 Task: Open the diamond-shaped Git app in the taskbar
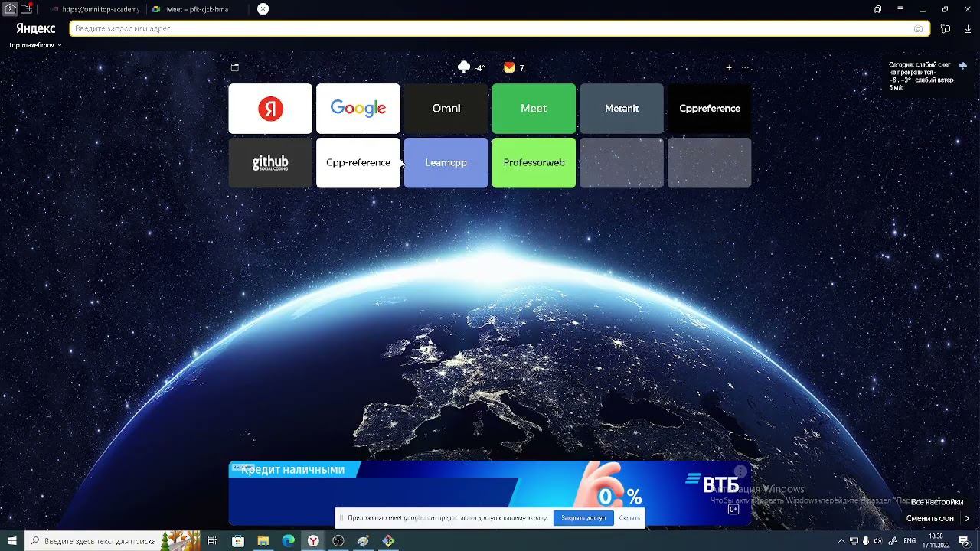(388, 541)
